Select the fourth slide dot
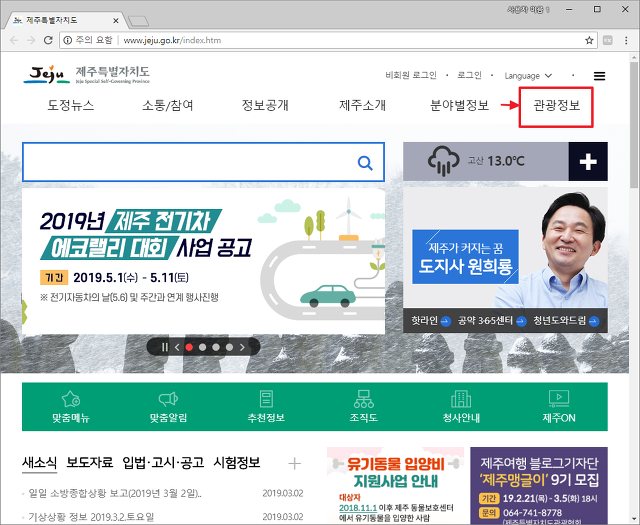The width and height of the screenshot is (640, 525). pyautogui.click(x=229, y=347)
